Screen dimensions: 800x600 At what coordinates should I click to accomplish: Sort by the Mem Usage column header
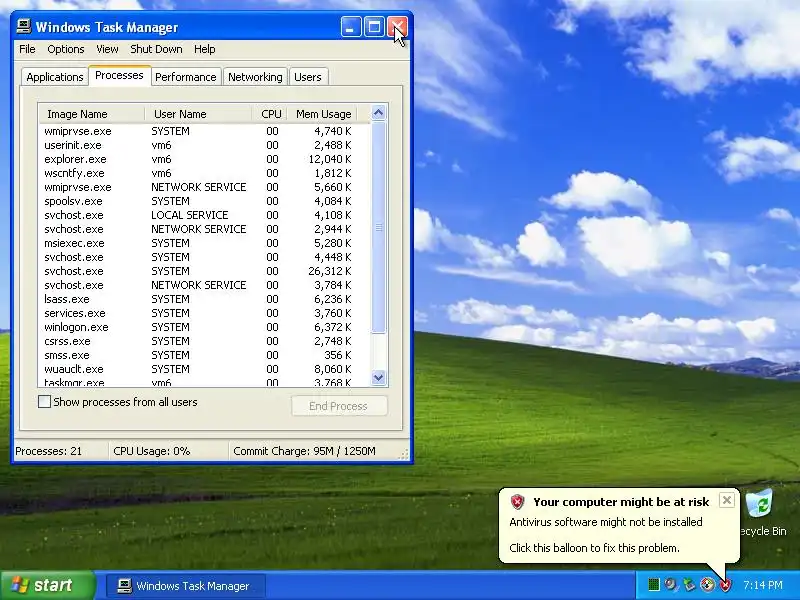[322, 114]
